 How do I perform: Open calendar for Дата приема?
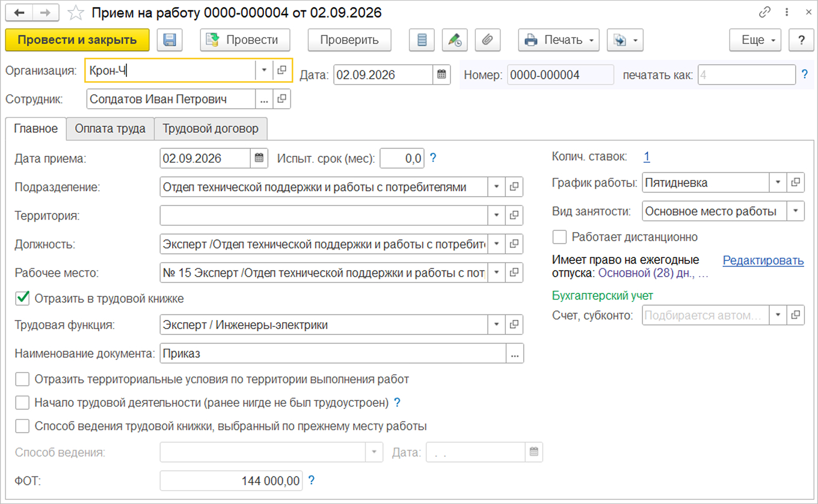click(259, 159)
